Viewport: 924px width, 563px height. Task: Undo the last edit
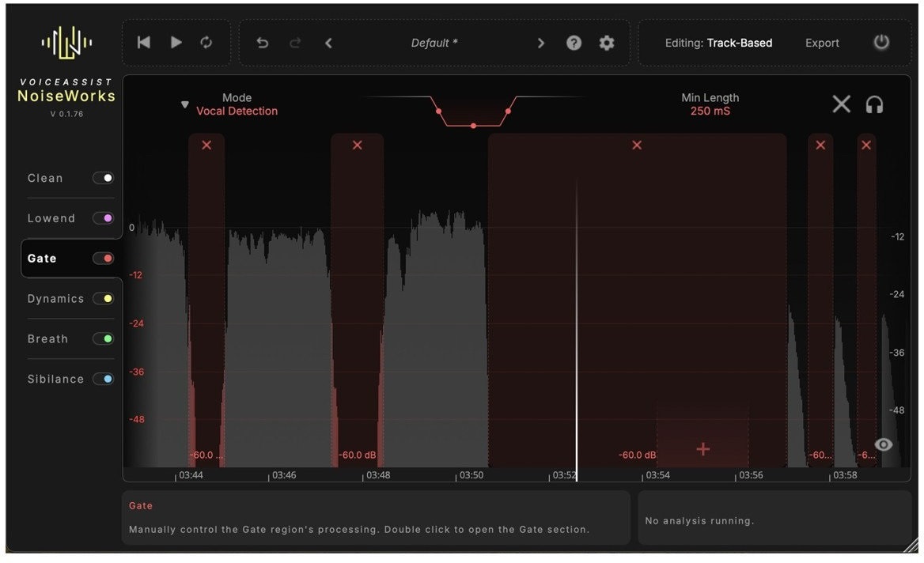262,43
